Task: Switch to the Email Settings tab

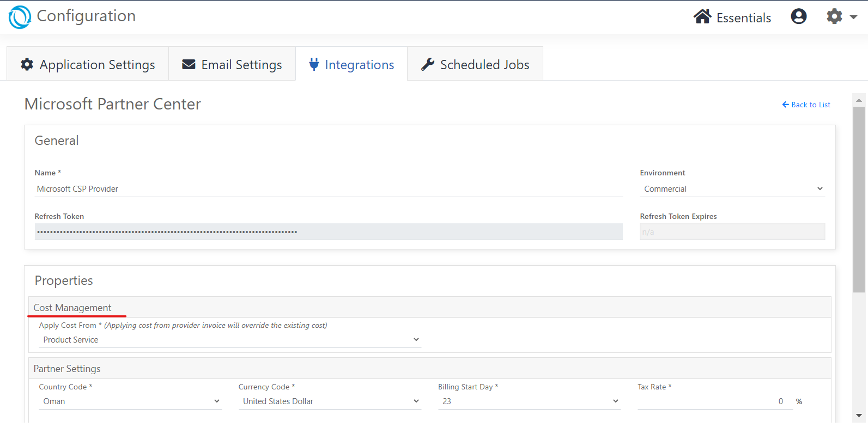Action: [x=232, y=64]
